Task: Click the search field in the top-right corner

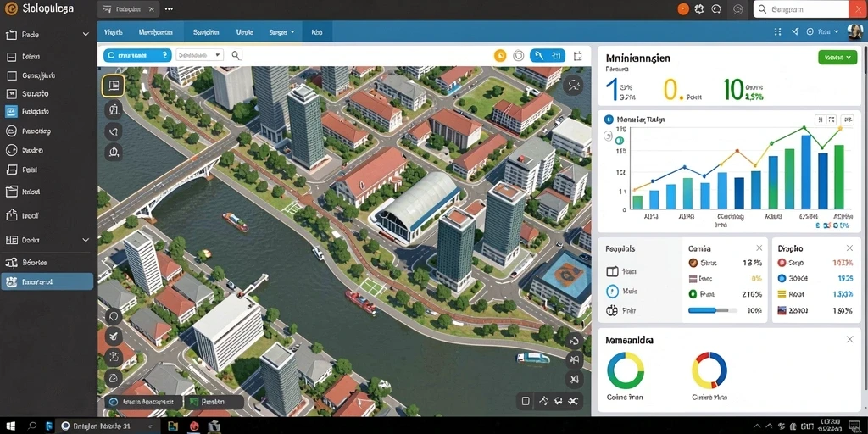Action: [x=802, y=9]
